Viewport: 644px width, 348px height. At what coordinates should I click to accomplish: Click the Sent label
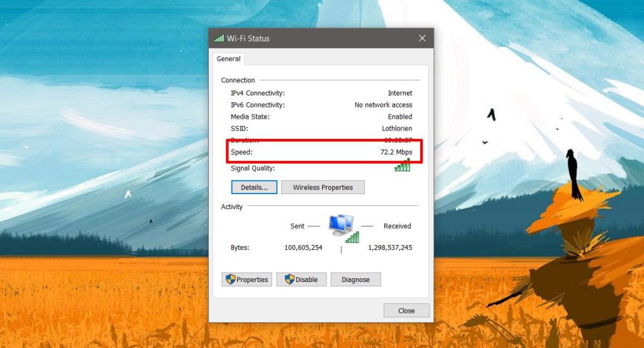(297, 226)
